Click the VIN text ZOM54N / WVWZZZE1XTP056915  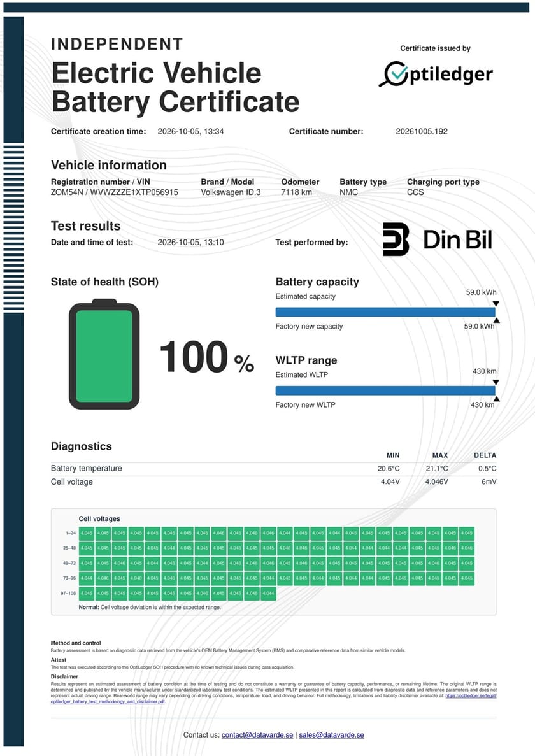[x=114, y=192]
